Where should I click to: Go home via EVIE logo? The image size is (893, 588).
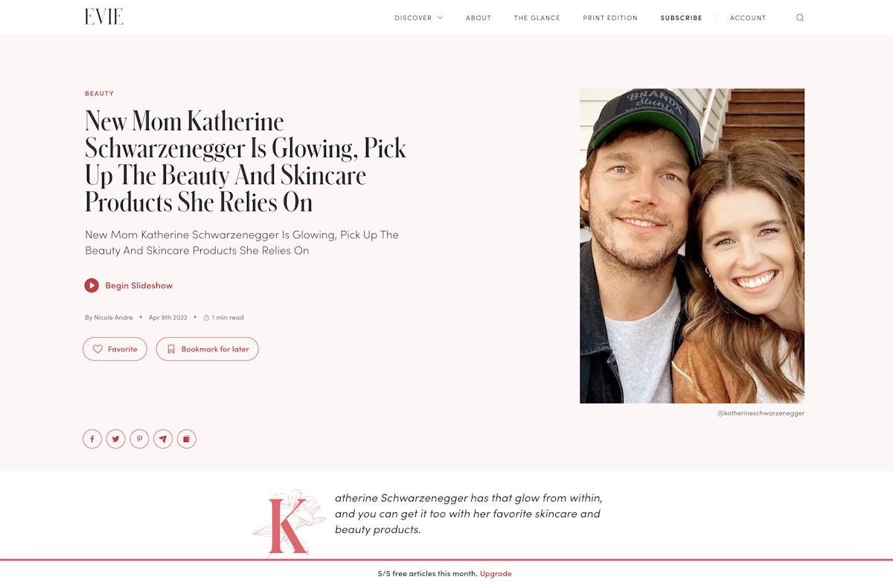(104, 17)
